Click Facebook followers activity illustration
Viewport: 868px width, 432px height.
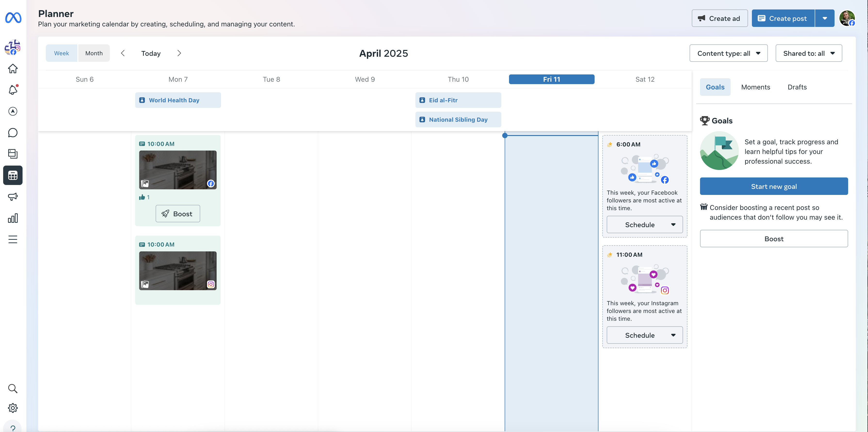click(645, 169)
